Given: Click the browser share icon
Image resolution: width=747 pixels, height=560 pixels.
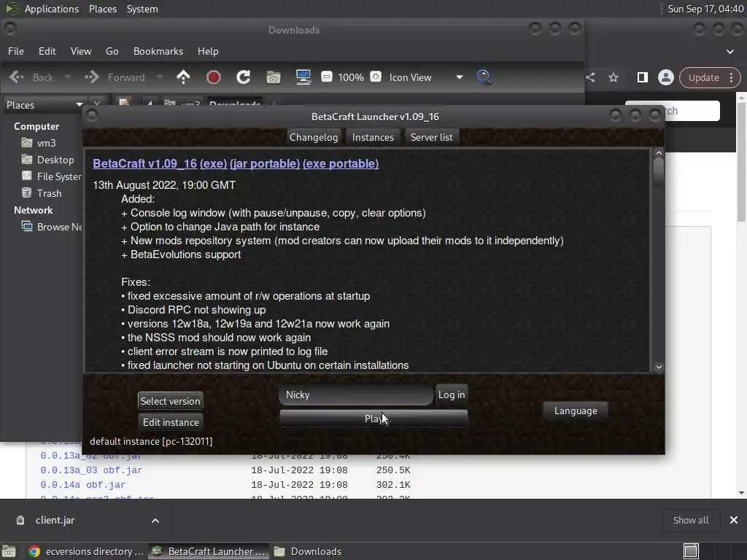Looking at the screenshot, I should [591, 77].
